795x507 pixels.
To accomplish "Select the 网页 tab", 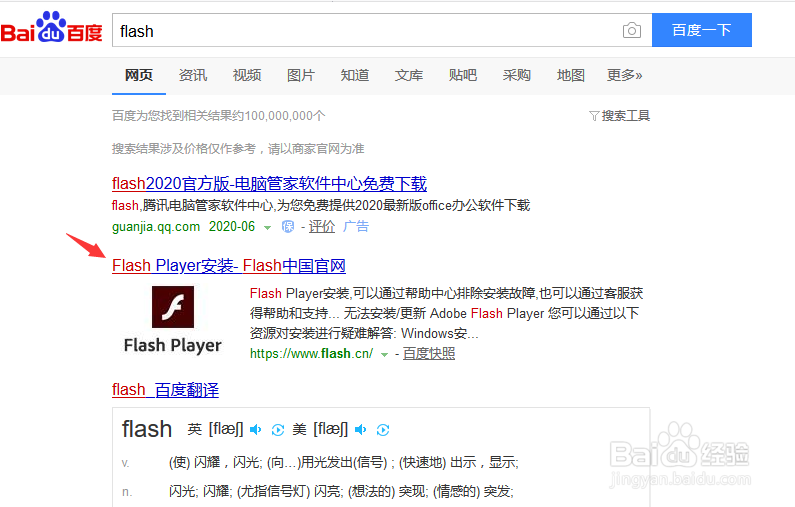I will pos(138,75).
